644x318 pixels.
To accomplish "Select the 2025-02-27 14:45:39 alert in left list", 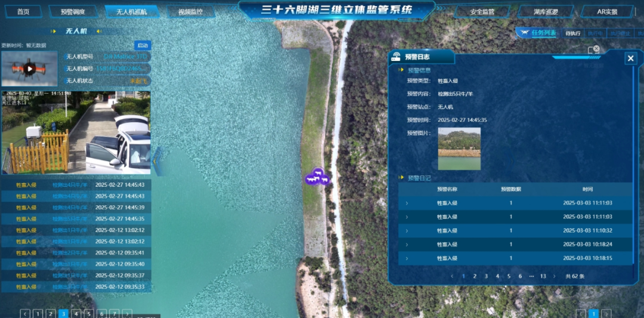I will pos(76,208).
